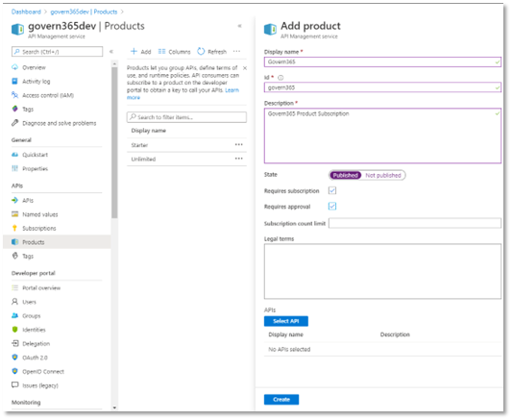Click the Id field info icon
The height and width of the screenshot is (420, 512).
[x=280, y=78]
